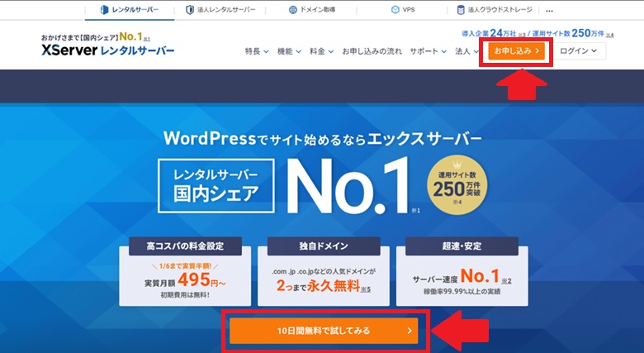Switch to the 法人レンタルサーバー tab
The width and height of the screenshot is (644, 353).
click(220, 10)
